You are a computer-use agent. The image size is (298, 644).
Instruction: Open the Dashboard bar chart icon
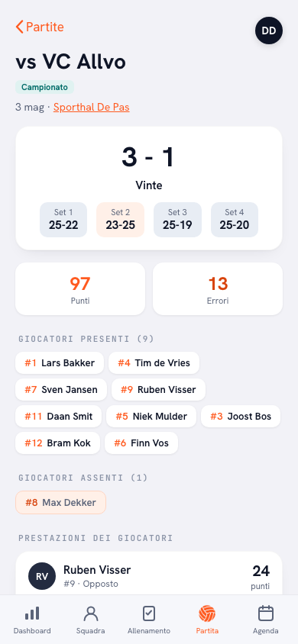click(x=32, y=613)
